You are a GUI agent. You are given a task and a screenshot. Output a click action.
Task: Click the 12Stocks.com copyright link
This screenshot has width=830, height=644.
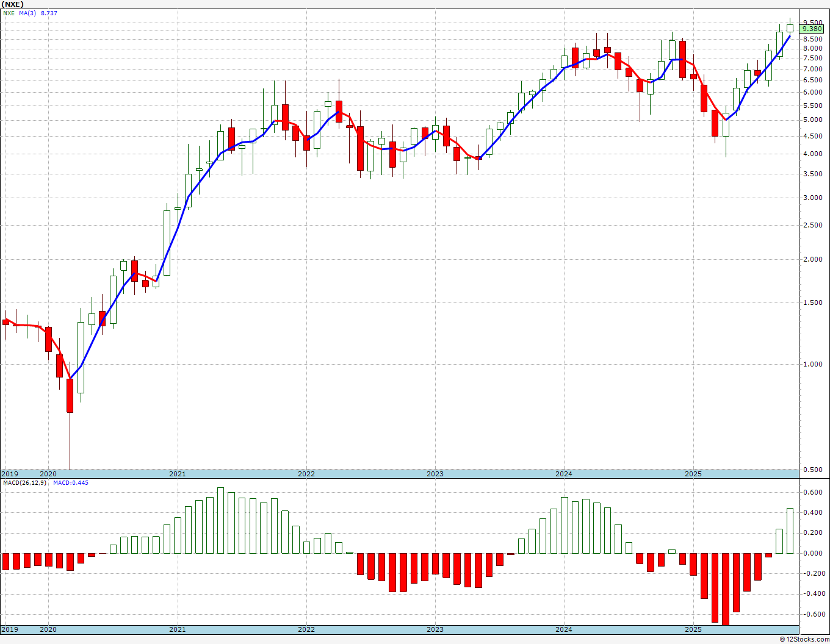(804, 639)
